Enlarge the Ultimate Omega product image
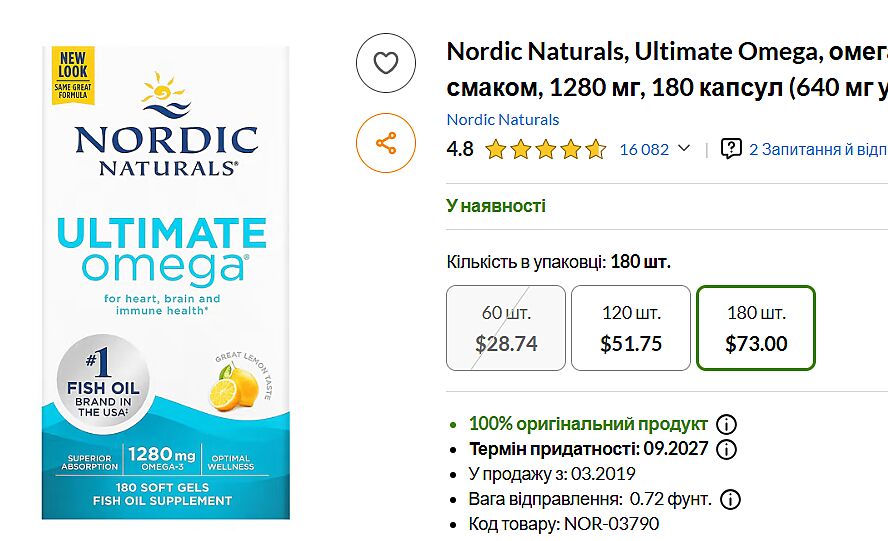This screenshot has width=888, height=541. click(165, 282)
